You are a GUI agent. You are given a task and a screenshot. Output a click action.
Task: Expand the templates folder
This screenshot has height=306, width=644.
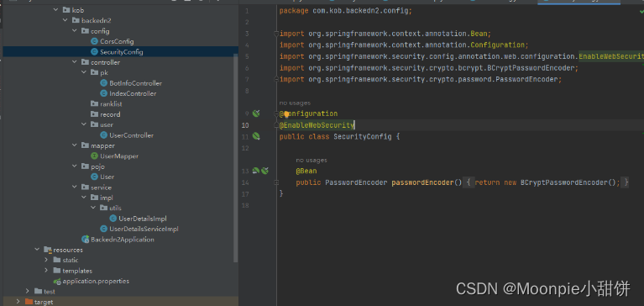pyautogui.click(x=46, y=271)
